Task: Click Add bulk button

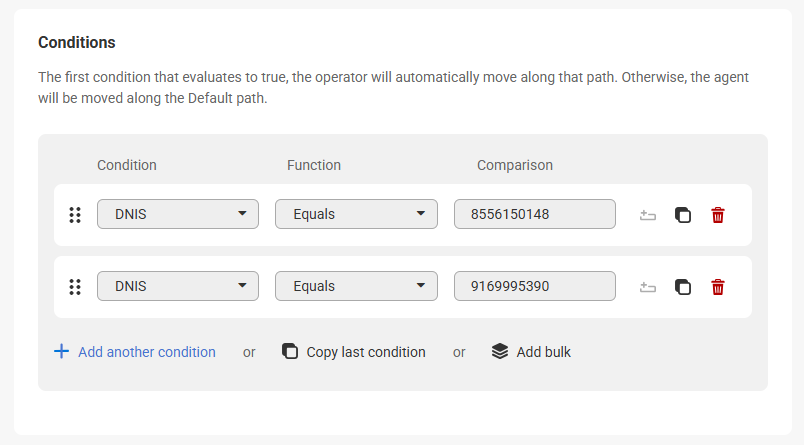Action: point(543,352)
